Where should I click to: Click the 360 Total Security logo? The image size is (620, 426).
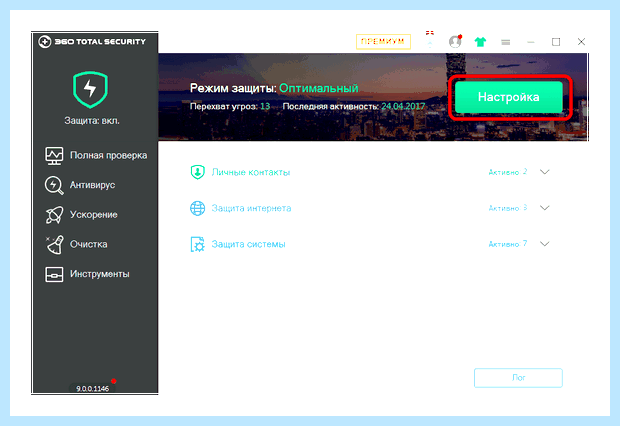pos(92,42)
